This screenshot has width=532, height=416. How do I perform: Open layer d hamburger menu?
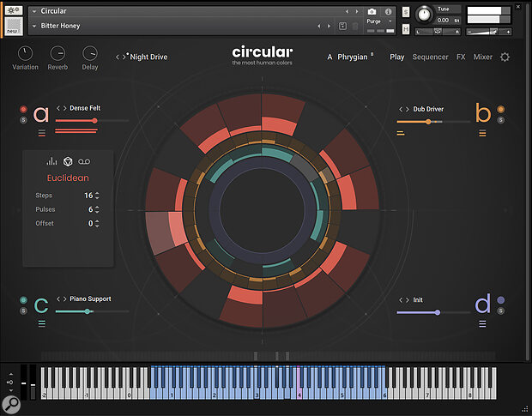(x=482, y=324)
